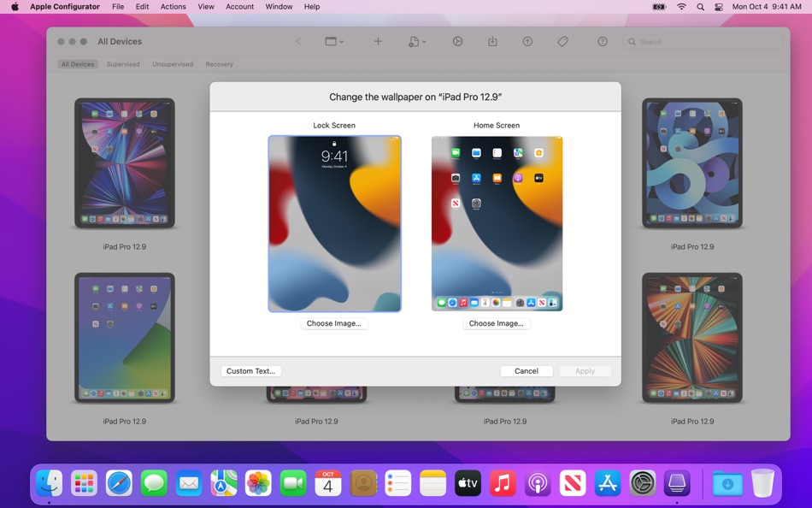
Task: Open Mail from the Dock
Action: tap(189, 484)
